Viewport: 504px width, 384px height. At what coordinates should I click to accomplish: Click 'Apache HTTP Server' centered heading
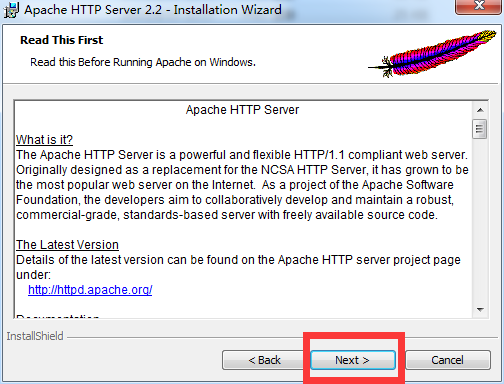coord(242,110)
